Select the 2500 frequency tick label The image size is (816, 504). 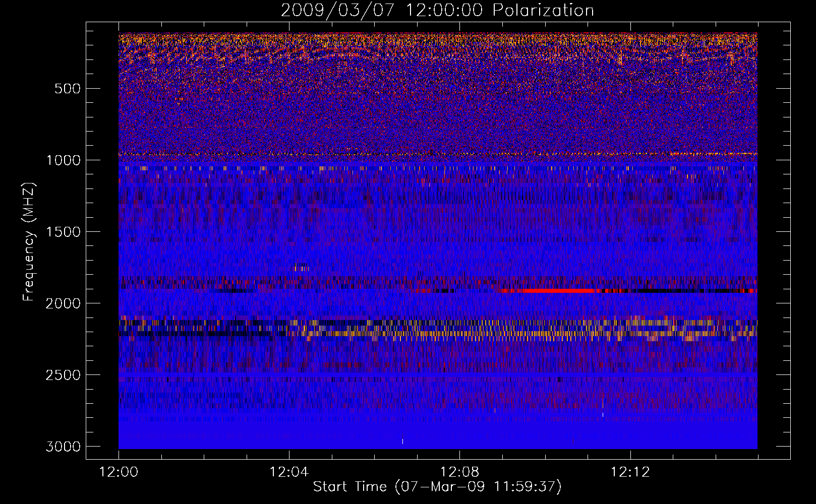63,375
